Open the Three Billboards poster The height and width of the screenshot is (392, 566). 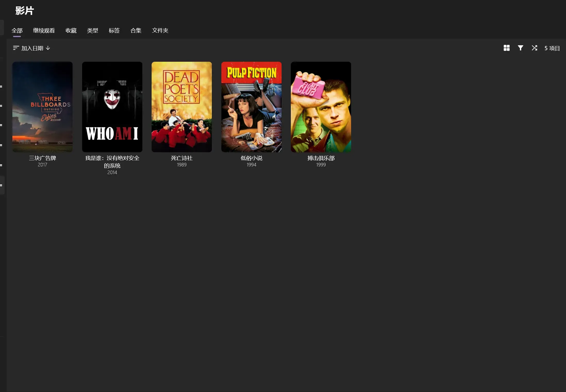42,107
